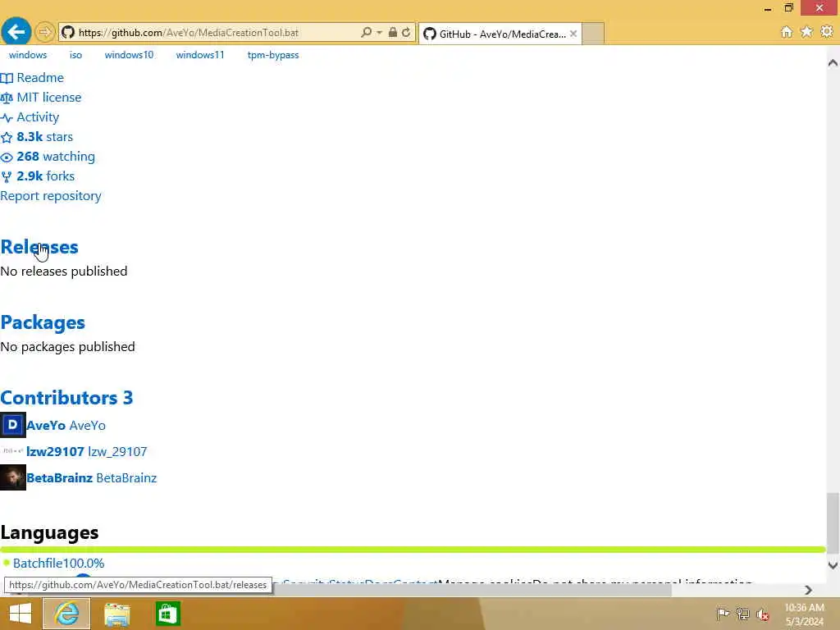Click the pulse icon beside Activity
Image resolution: width=840 pixels, height=630 pixels.
(x=7, y=118)
